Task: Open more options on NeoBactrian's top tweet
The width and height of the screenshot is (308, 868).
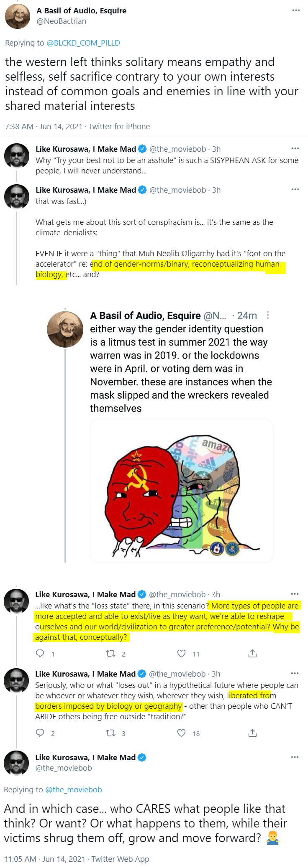Action: click(296, 10)
